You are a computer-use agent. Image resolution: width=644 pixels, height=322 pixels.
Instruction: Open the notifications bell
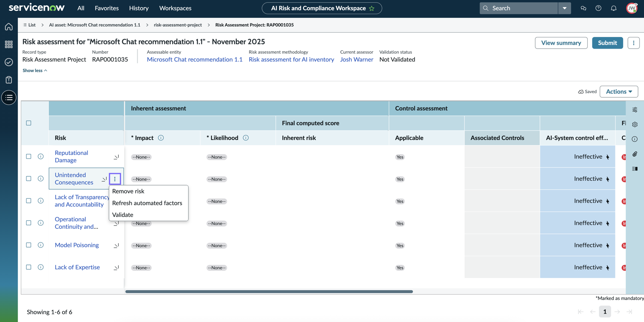tap(614, 8)
